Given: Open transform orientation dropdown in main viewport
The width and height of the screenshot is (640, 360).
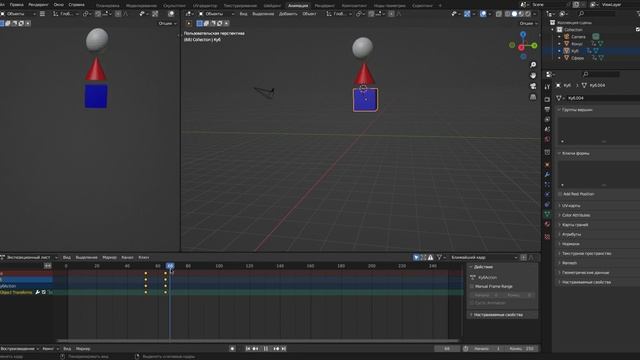Looking at the screenshot, I should coord(339,14).
